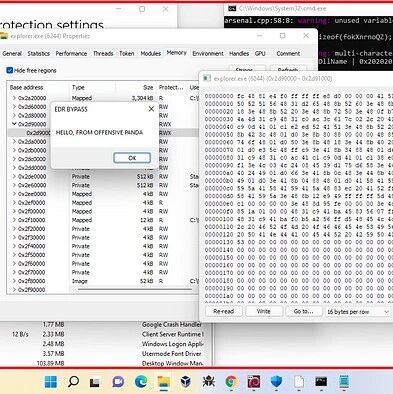Select the 0x2f40000 address row
Screen dimensions: 393x394
pyautogui.click(x=32, y=246)
